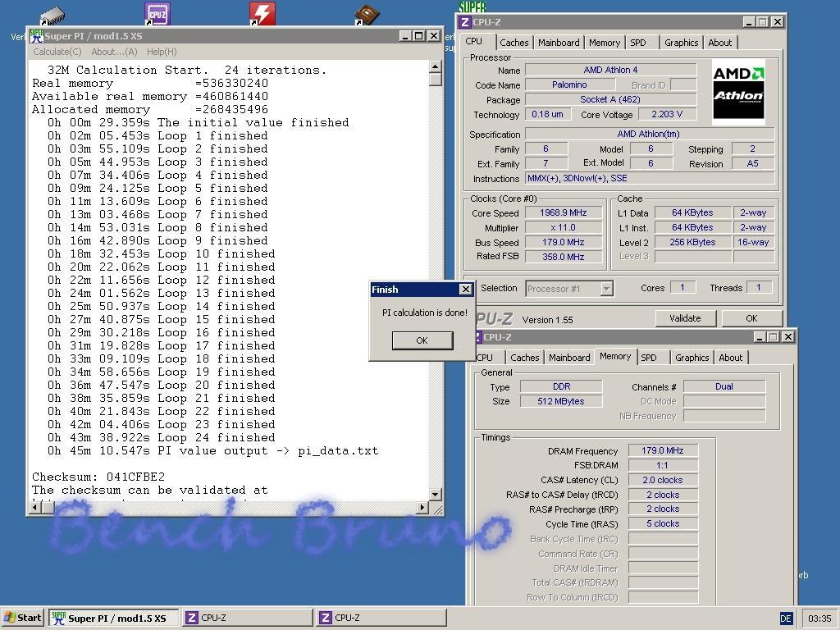Open the Calculate(C) menu in Super PI
This screenshot has width=840, height=630.
[x=57, y=52]
